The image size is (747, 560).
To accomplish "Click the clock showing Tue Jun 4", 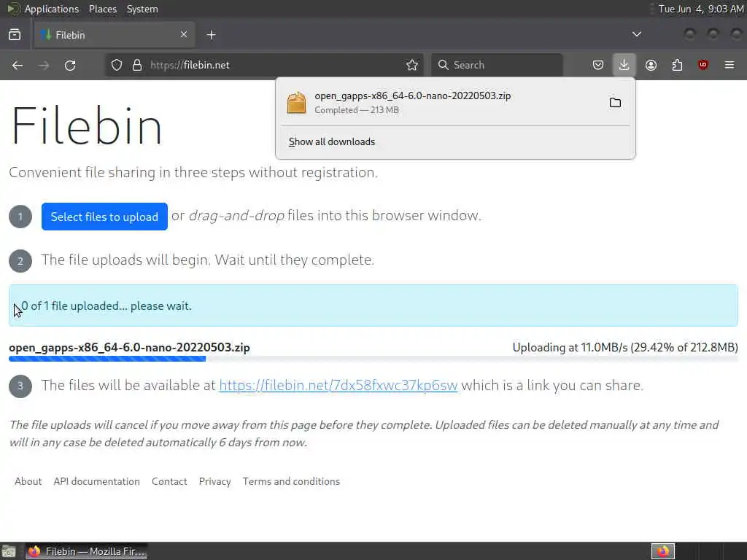I will (x=700, y=9).
